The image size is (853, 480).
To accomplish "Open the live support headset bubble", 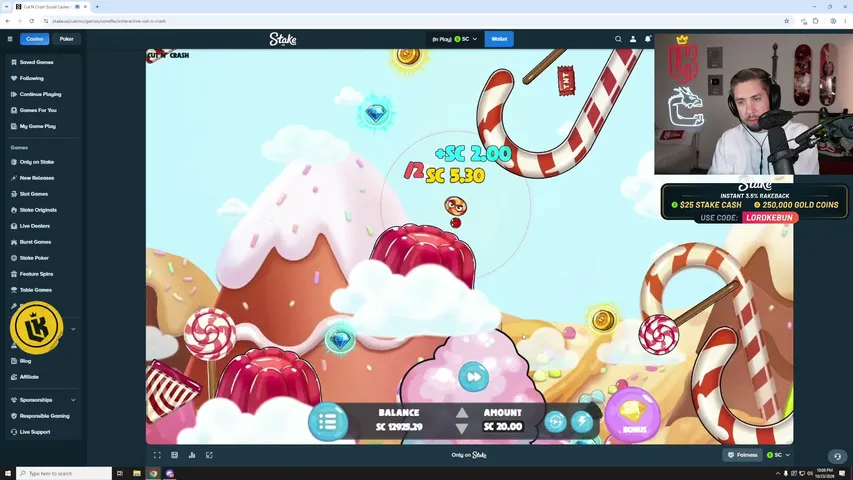I will pos(837,456).
